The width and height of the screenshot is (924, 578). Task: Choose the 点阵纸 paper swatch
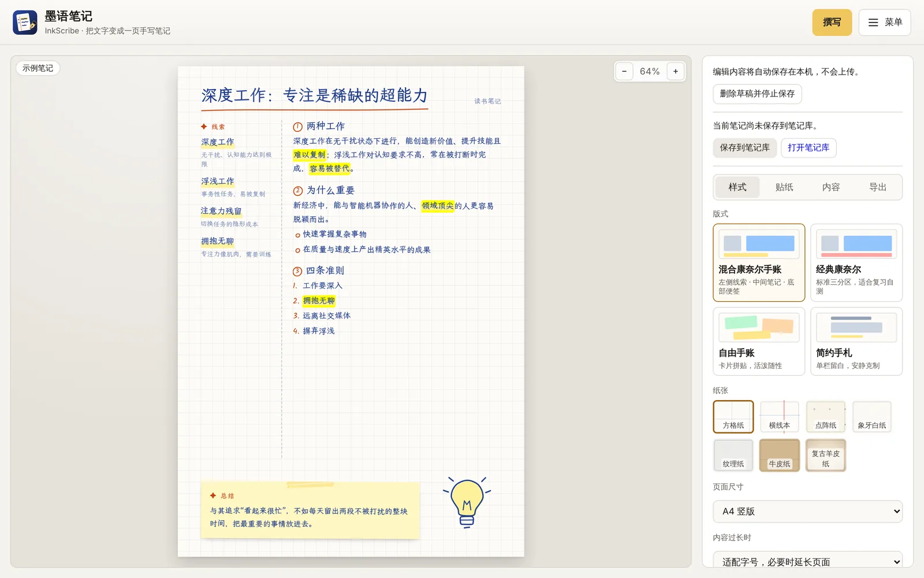click(826, 417)
